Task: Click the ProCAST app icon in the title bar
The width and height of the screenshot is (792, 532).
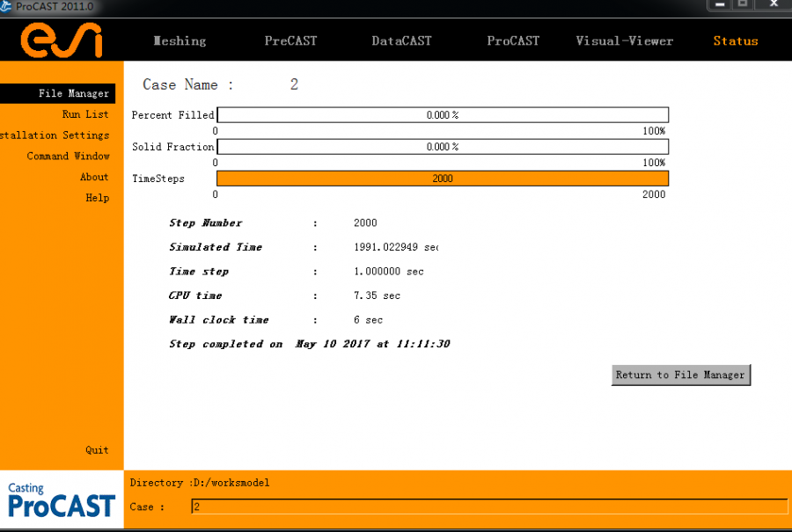Action: (5, 6)
